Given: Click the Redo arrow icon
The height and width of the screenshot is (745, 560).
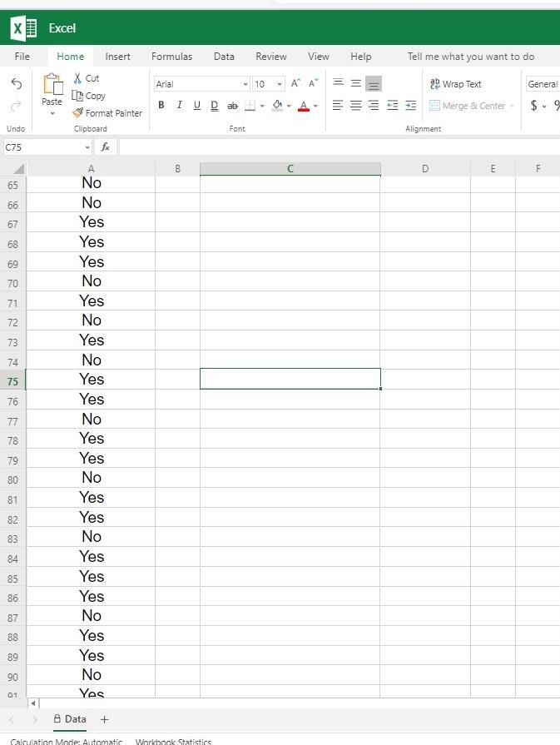Looking at the screenshot, I should pos(16,106).
